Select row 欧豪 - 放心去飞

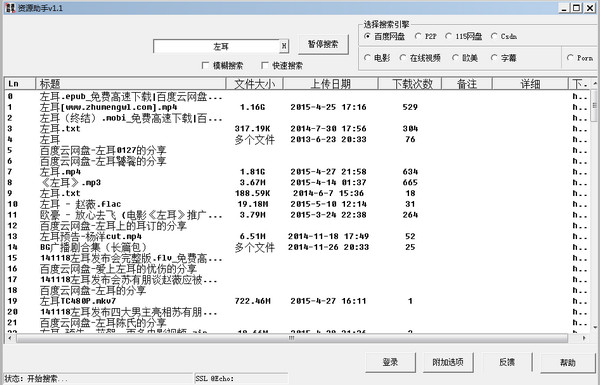pos(298,215)
